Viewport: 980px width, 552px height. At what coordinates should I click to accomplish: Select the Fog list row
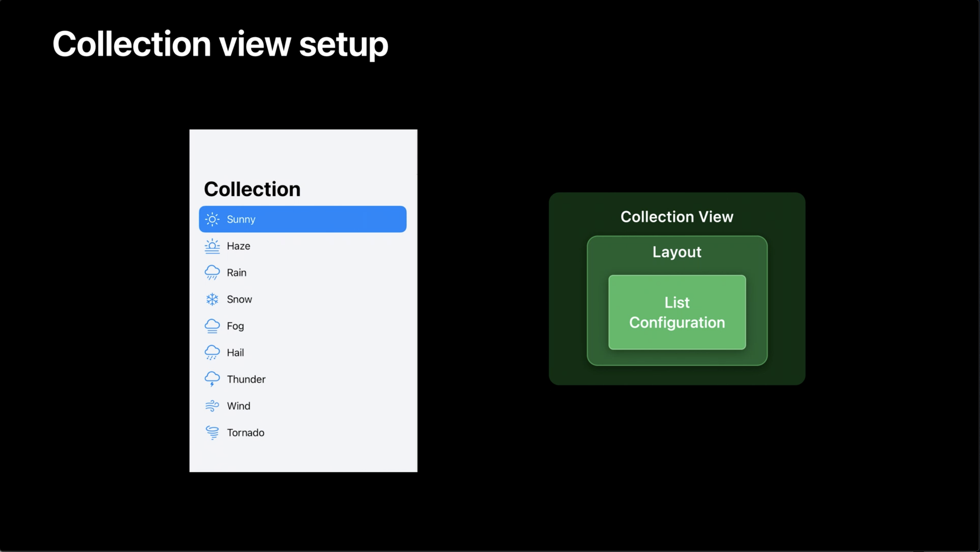(303, 326)
